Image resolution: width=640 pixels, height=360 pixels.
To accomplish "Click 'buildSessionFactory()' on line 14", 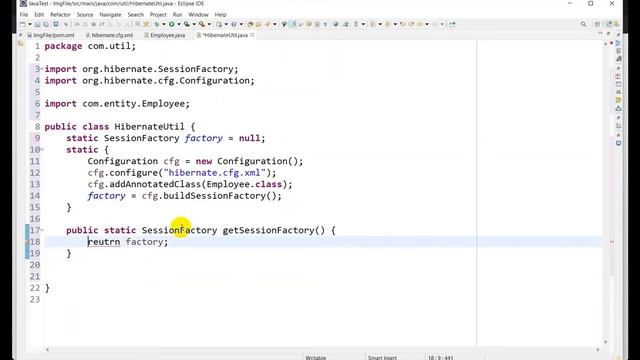I will (x=220, y=196).
